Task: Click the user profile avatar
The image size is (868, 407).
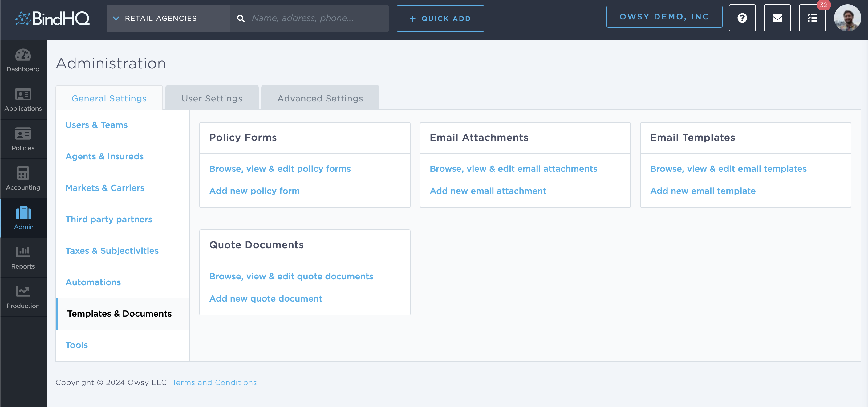Action: pyautogui.click(x=847, y=18)
